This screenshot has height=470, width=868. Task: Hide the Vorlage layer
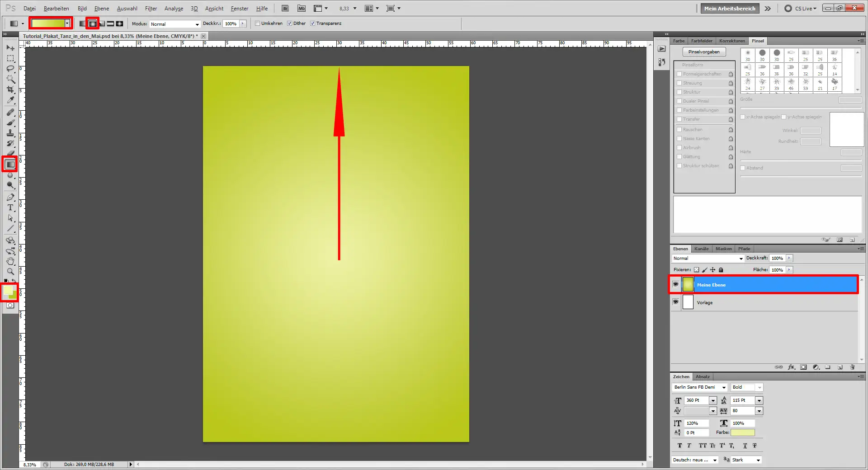pos(675,302)
